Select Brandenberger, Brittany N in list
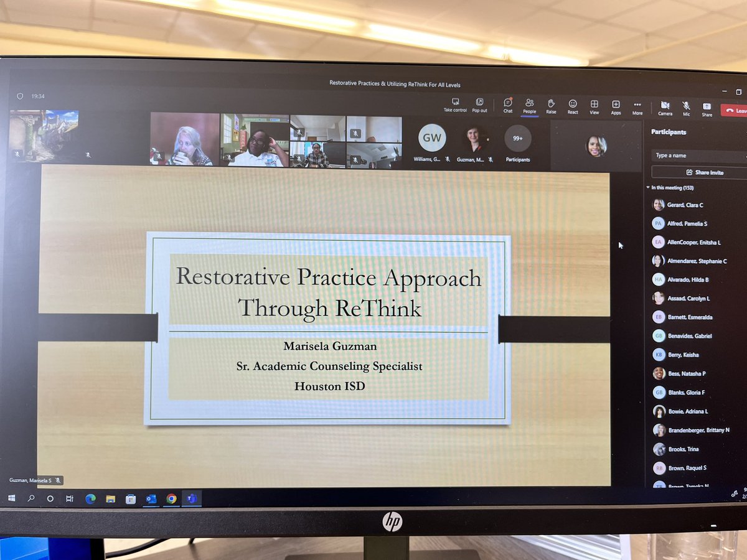 pyautogui.click(x=696, y=430)
